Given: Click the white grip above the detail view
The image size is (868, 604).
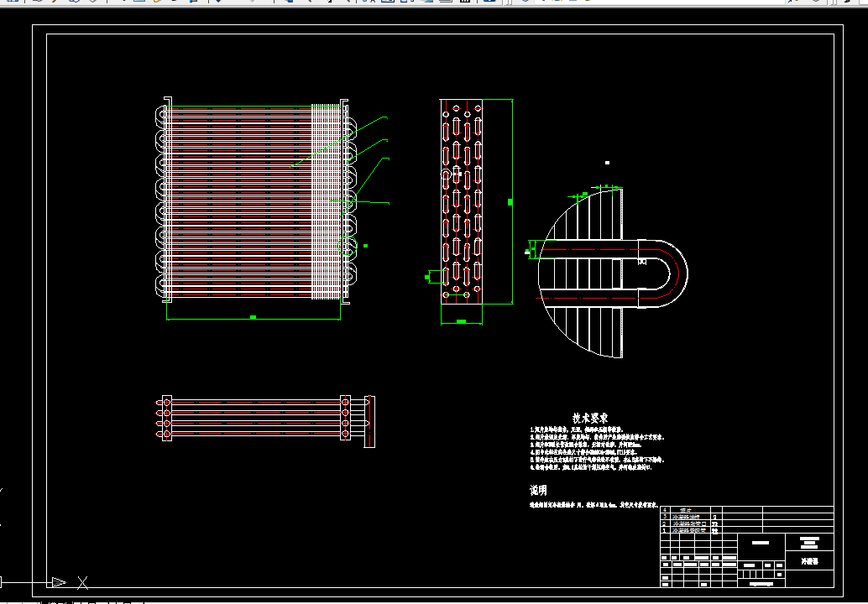Looking at the screenshot, I should pos(607,163).
